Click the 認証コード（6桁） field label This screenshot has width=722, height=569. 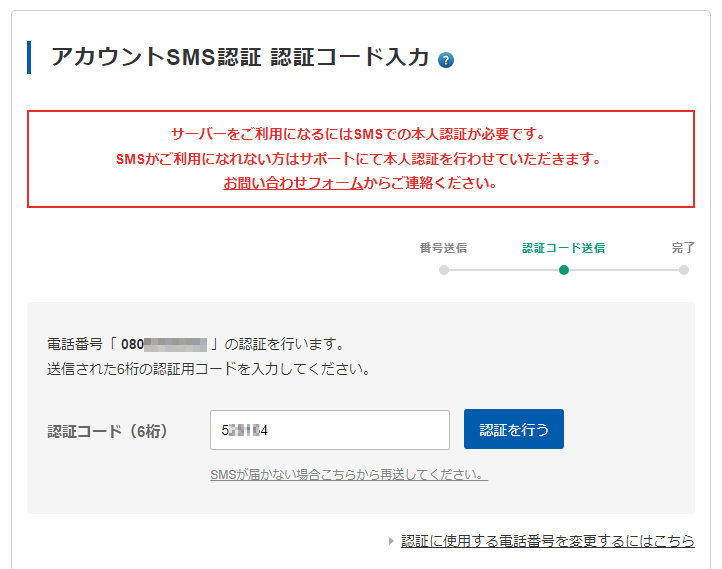pyautogui.click(x=107, y=431)
